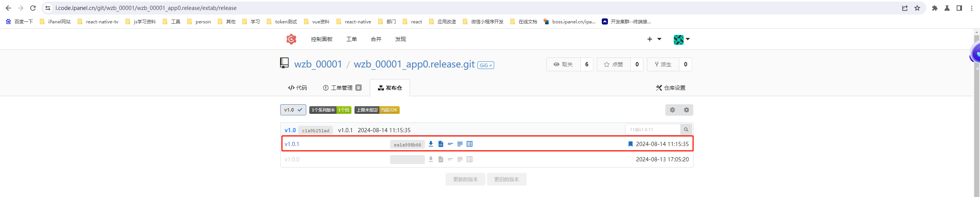
Task: Click the Gitea logo home icon
Action: click(x=291, y=39)
